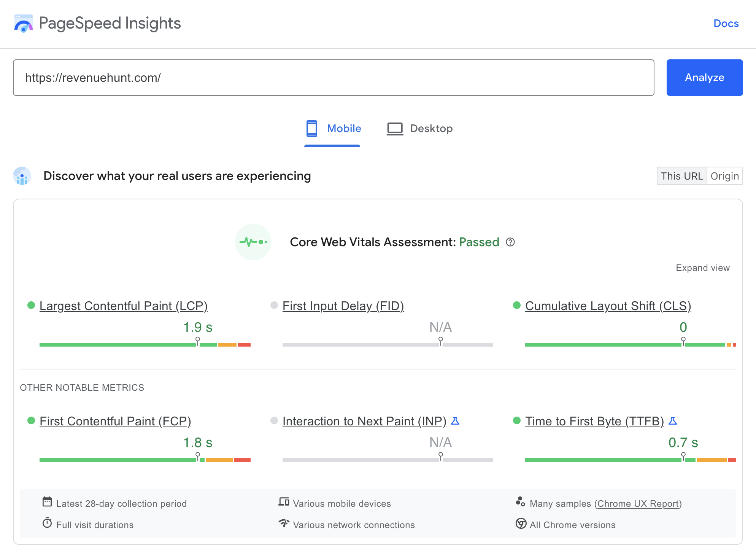Click the mobile device icon on the Mobile tab

pyautogui.click(x=312, y=128)
